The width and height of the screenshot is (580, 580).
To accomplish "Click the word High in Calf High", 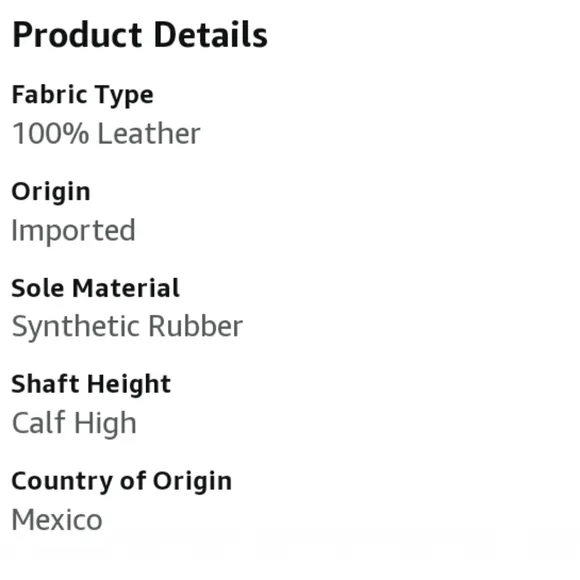I will click(x=105, y=423).
